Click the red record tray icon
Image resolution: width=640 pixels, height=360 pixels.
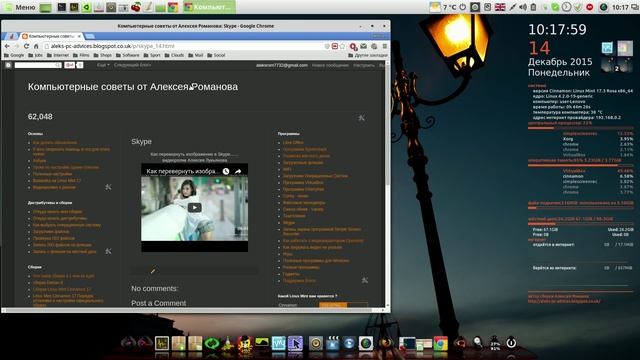tap(590, 7)
